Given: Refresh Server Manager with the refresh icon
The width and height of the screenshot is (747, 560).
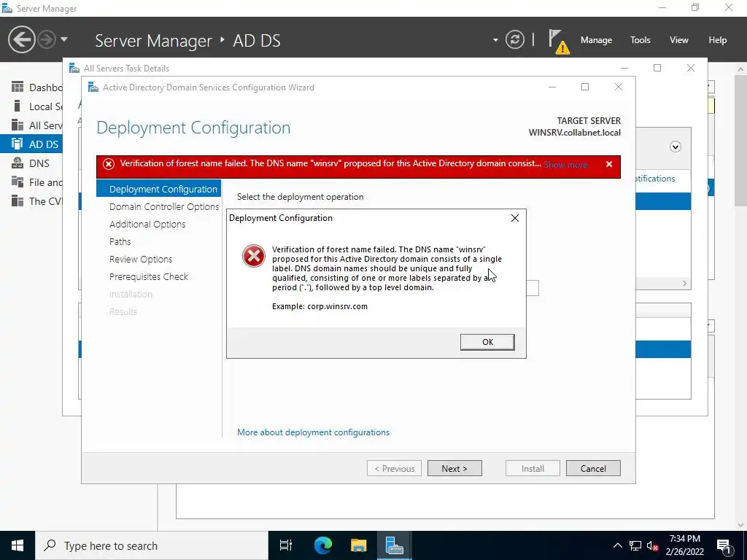Looking at the screenshot, I should [x=514, y=39].
